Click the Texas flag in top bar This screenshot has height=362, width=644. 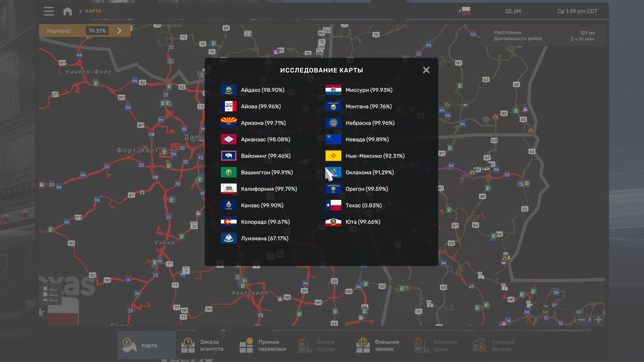(x=464, y=11)
